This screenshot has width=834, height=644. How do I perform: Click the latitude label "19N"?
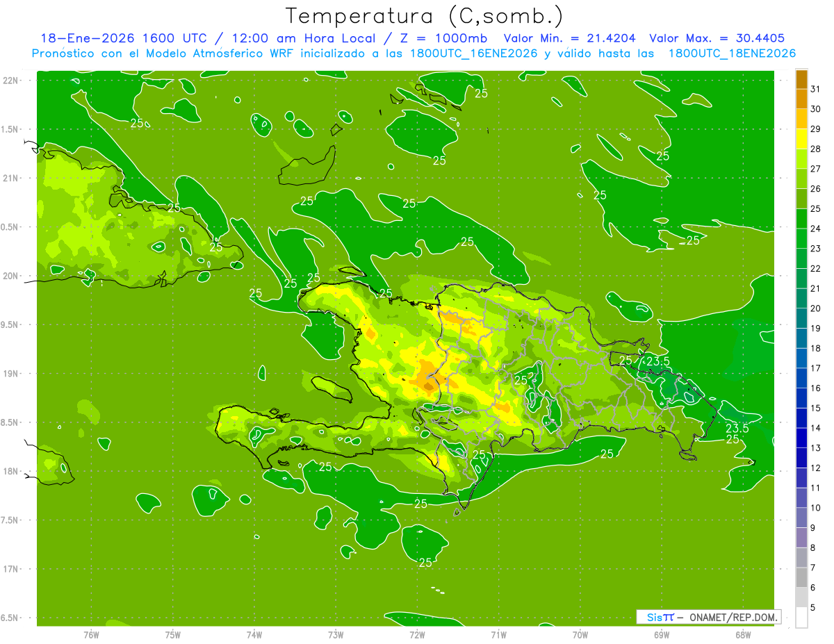pyautogui.click(x=10, y=374)
